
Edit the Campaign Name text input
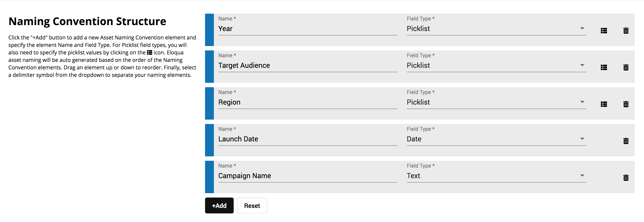[x=307, y=176]
